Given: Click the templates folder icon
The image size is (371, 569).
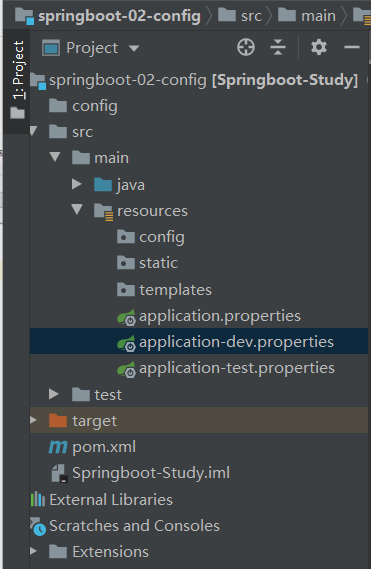Looking at the screenshot, I should click(x=126, y=289).
